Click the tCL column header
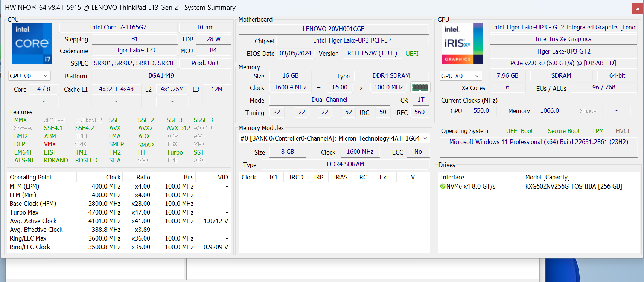The image size is (644, 282). click(274, 177)
